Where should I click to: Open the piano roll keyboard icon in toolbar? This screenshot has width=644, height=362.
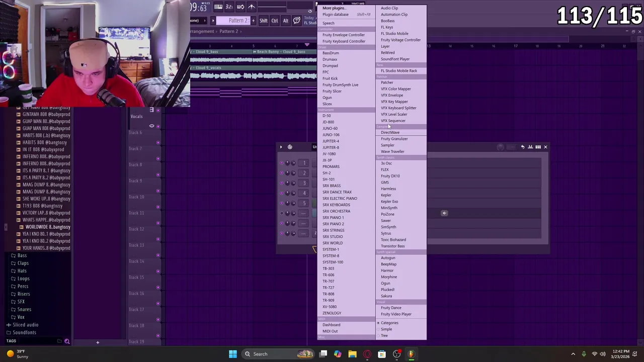(218, 7)
